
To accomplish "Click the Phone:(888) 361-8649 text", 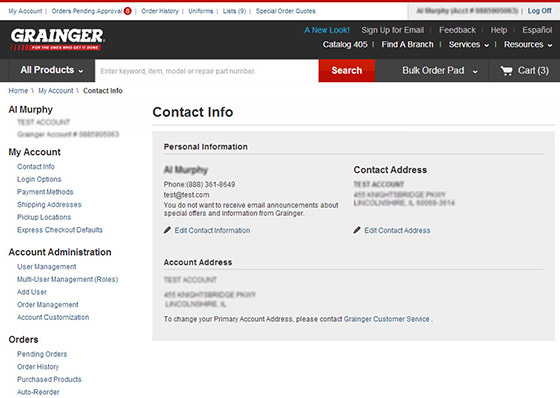I will tap(199, 184).
